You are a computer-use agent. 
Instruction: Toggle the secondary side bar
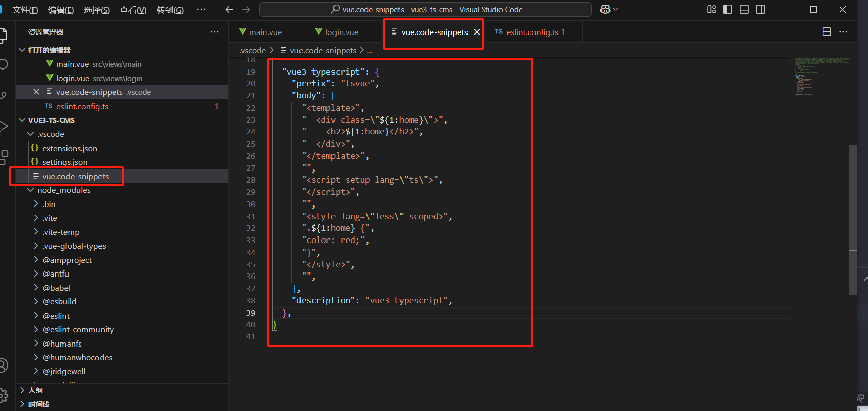(x=760, y=9)
